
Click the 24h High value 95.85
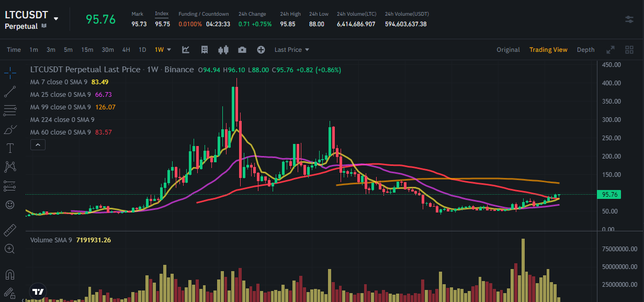point(287,24)
